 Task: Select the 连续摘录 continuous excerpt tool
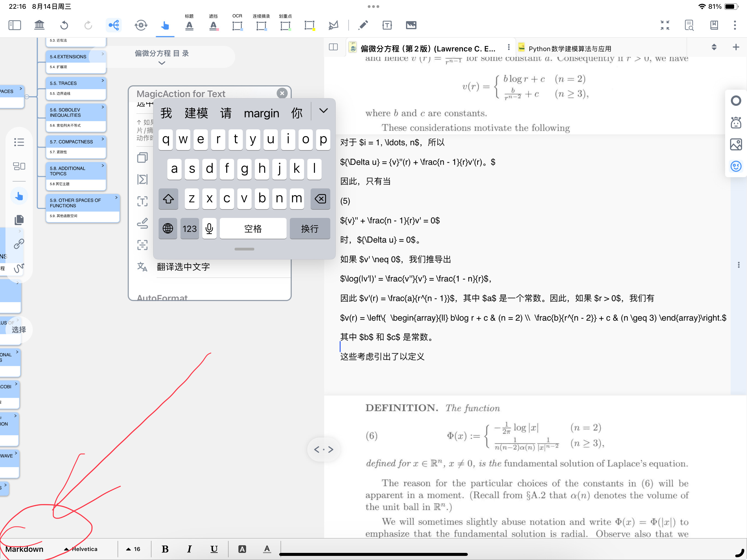coord(261,26)
